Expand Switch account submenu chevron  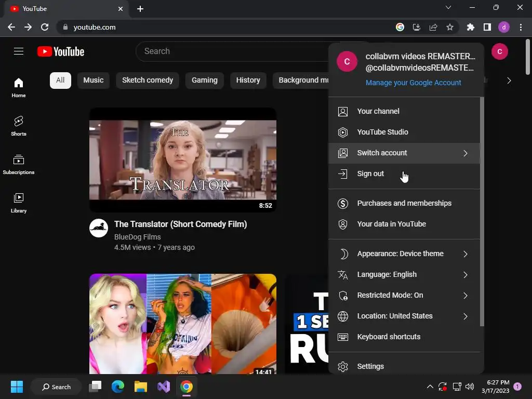click(465, 153)
